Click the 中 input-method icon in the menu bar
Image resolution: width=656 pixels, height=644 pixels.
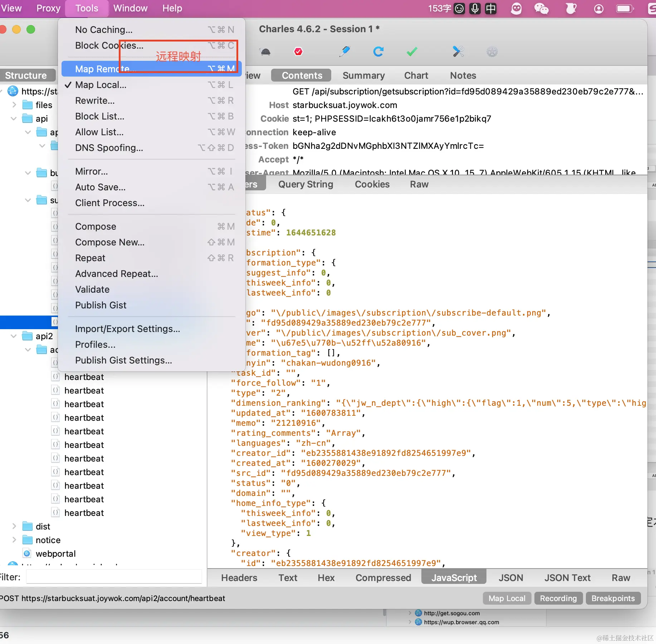pos(491,8)
